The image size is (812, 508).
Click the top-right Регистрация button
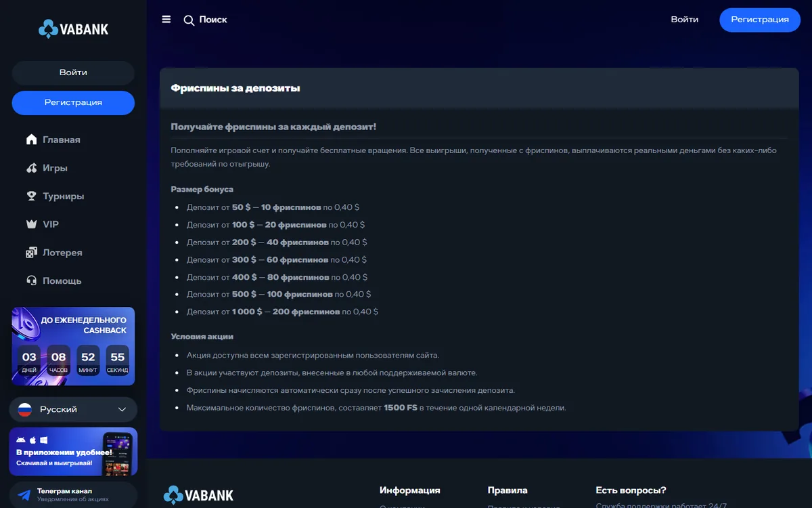[x=760, y=20]
